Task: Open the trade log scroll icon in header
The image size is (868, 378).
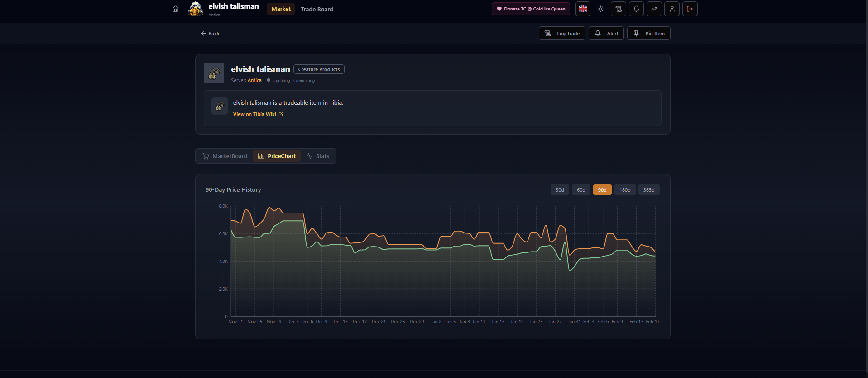Action: tap(619, 9)
